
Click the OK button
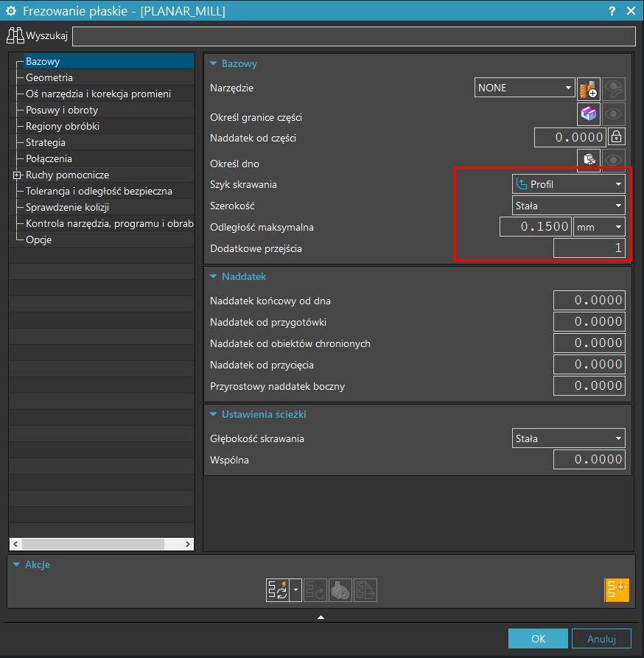coord(538,639)
